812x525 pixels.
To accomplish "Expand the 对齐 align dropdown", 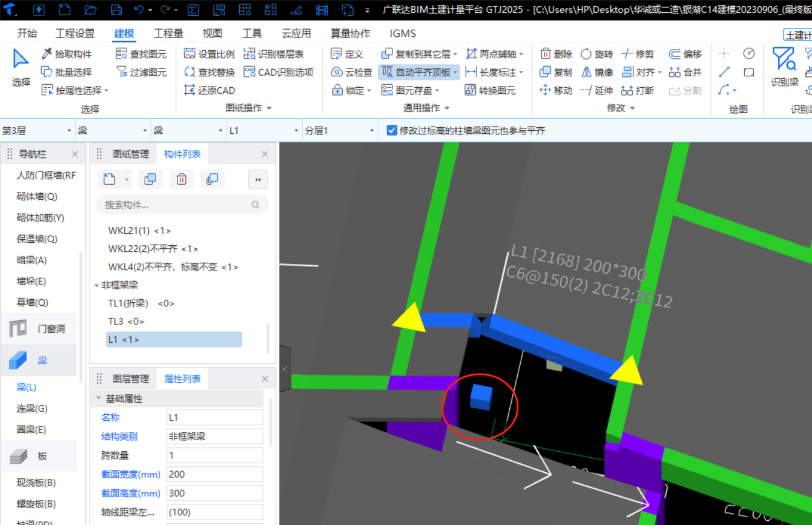I will 659,73.
